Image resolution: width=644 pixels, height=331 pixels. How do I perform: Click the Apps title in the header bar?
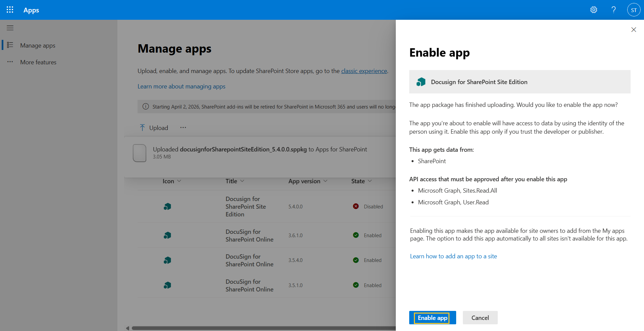(x=31, y=10)
